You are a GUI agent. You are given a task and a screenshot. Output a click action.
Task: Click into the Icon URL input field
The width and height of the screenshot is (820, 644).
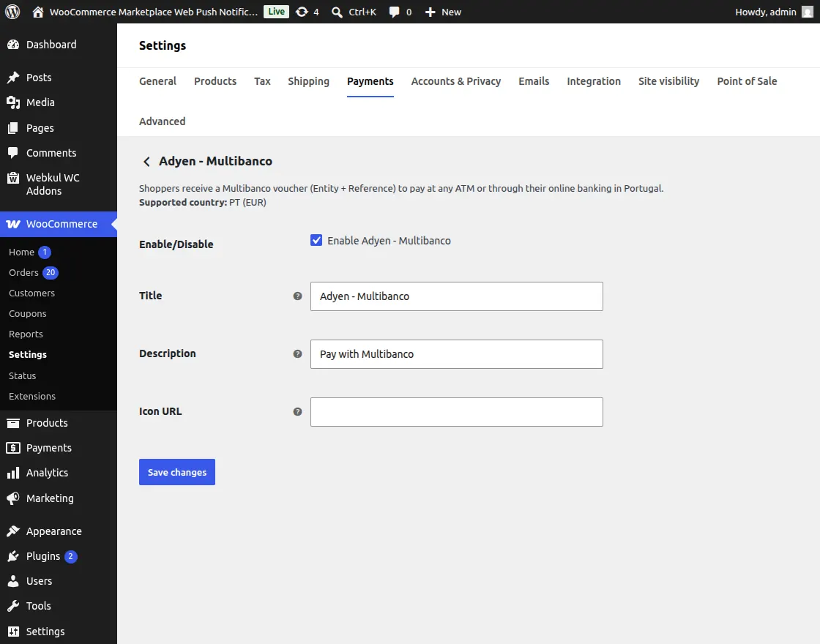457,412
